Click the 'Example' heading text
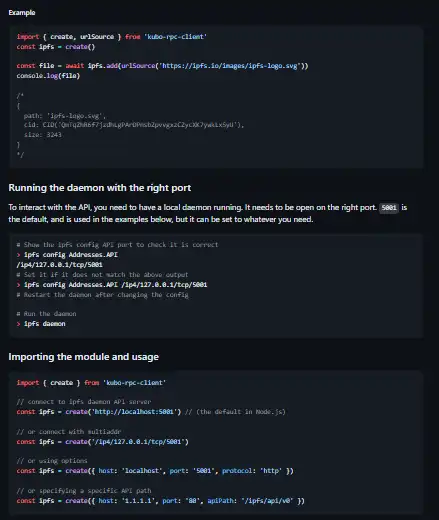439x520 pixels. [22, 13]
